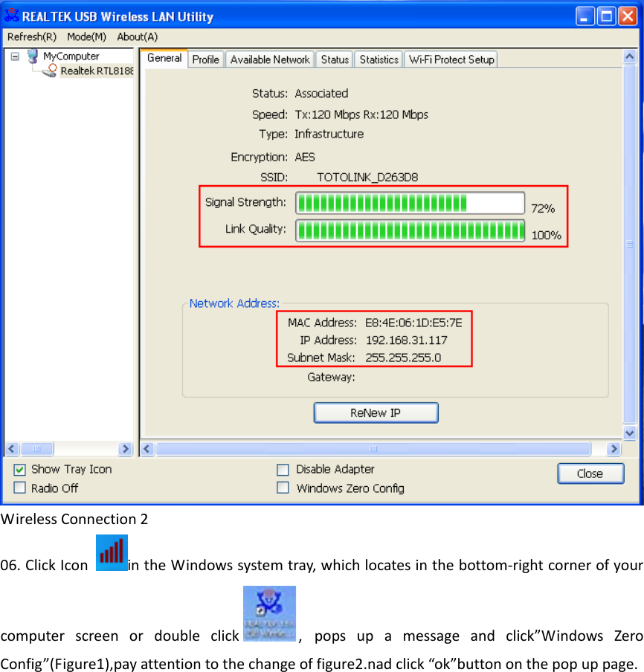
Task: Click the Encryption value AES
Action: click(305, 158)
